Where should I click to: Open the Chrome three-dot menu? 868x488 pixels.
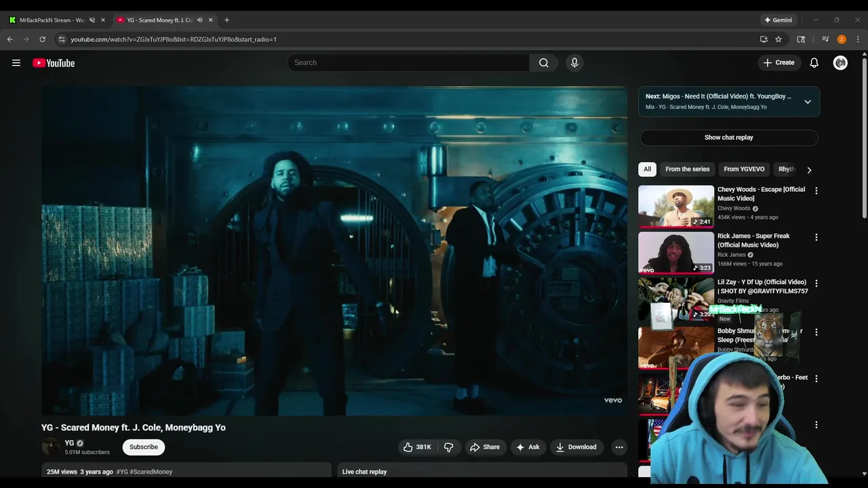858,39
